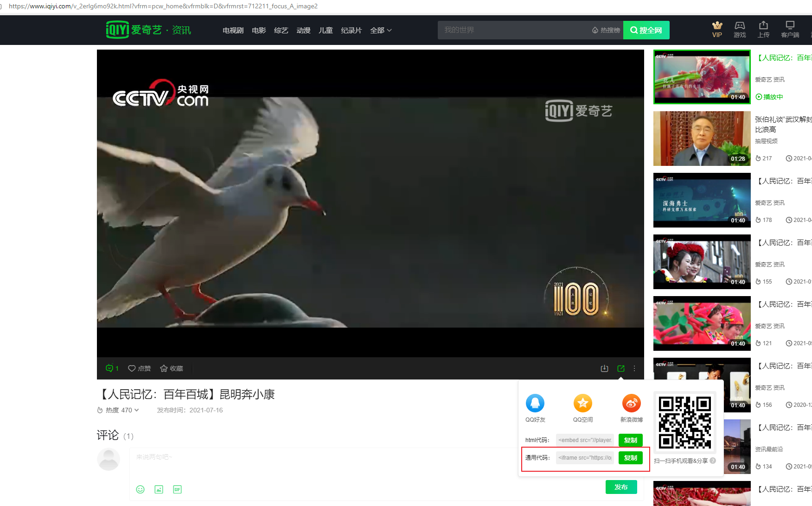812x506 pixels.
Task: Toggle the share panel icon
Action: [x=621, y=368]
